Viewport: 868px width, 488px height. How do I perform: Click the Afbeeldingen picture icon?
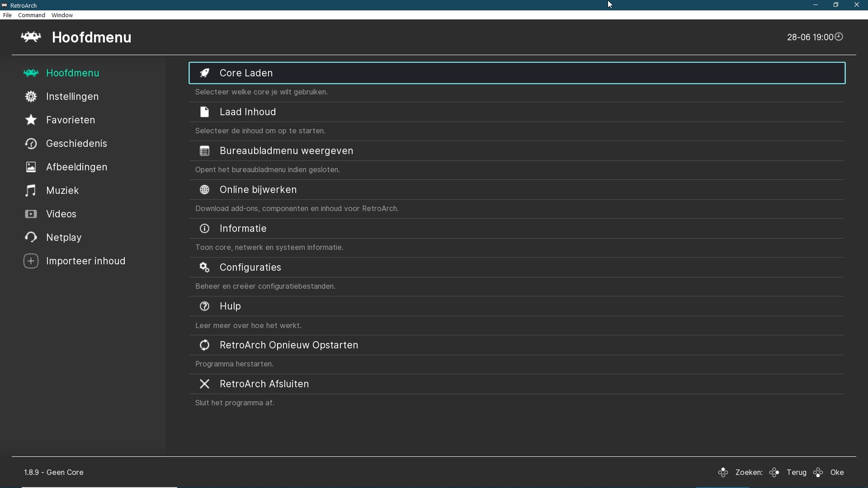(x=31, y=167)
